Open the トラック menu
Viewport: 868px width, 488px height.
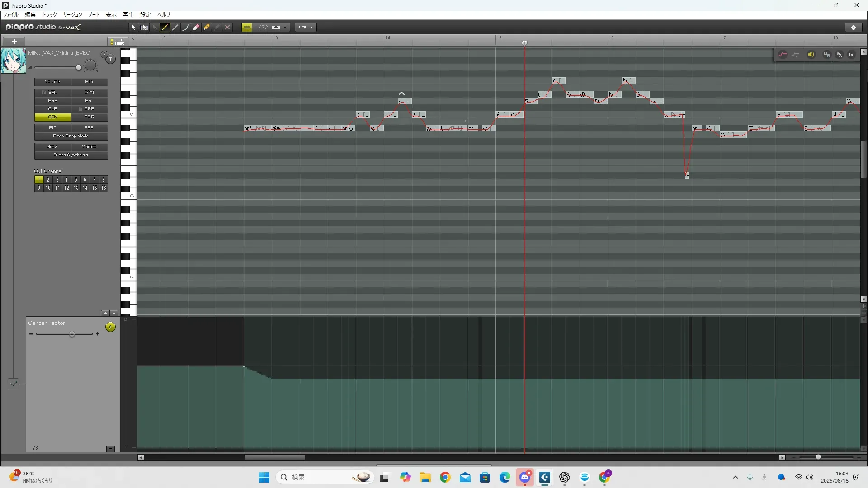click(49, 15)
